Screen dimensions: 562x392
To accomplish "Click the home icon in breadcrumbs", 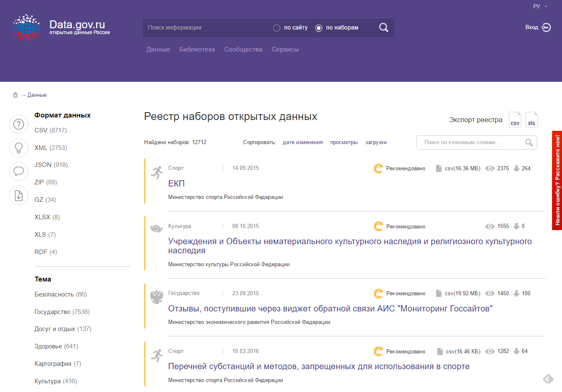I will (15, 95).
